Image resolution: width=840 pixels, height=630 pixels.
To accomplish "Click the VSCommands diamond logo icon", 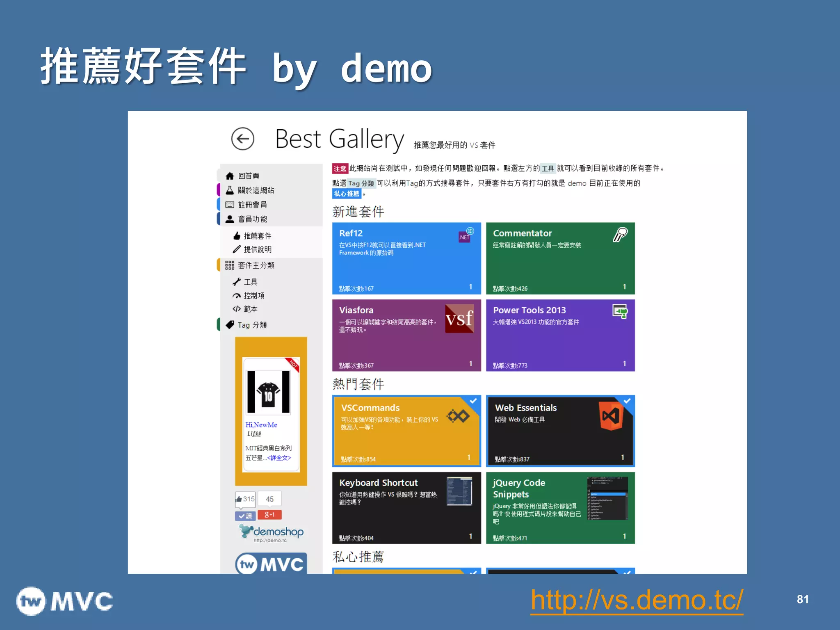I will click(x=458, y=416).
